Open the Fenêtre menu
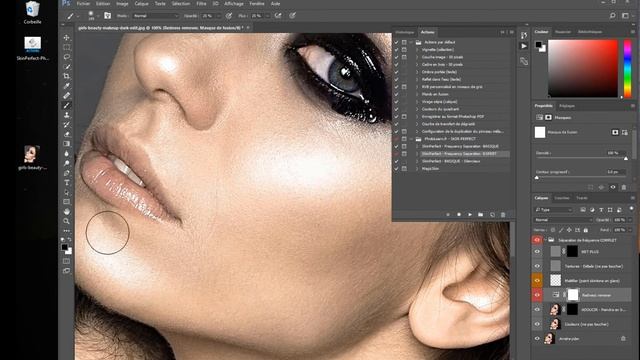The height and width of the screenshot is (360, 640). (257, 4)
